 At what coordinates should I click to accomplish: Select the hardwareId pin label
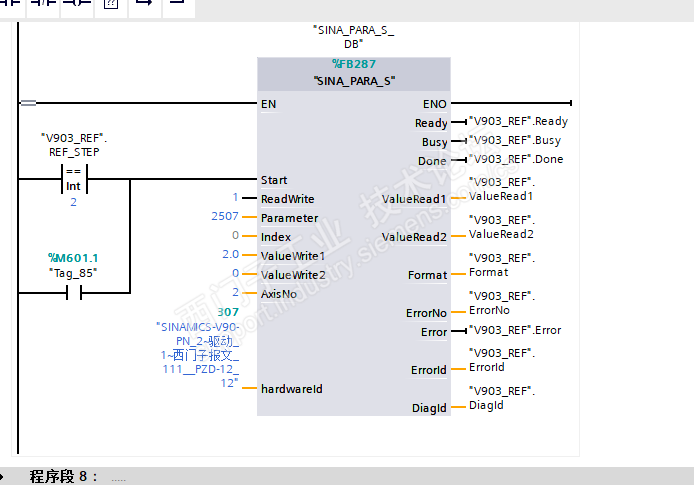click(x=292, y=389)
